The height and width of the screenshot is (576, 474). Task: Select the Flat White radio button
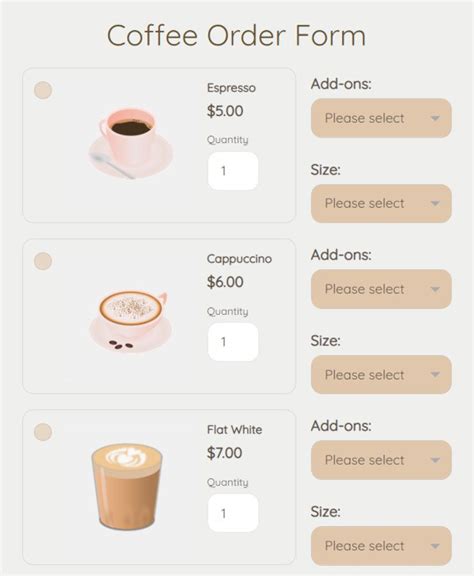[43, 432]
